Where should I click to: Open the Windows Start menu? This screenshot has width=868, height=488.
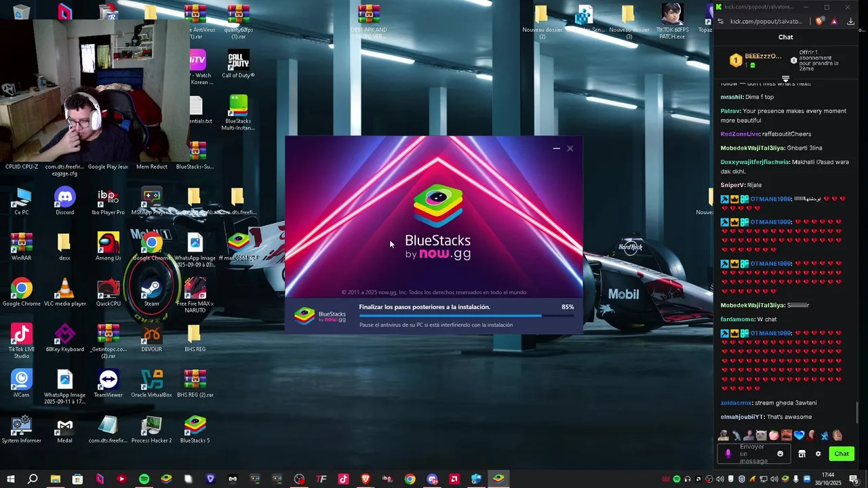pos(11,479)
